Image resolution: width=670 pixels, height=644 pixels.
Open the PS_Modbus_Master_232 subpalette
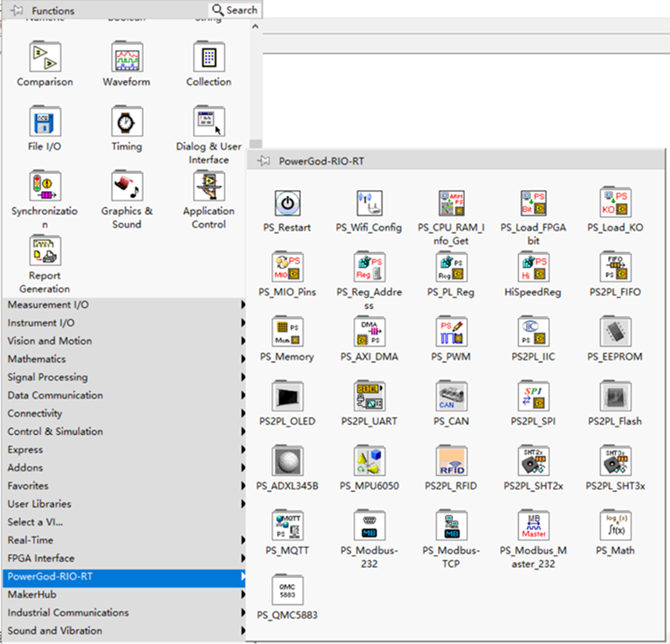tap(533, 525)
